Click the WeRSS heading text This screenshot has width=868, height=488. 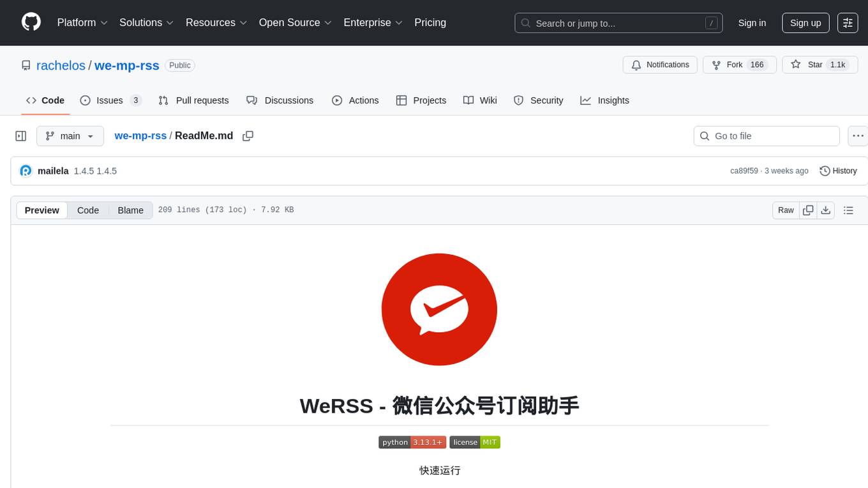tap(439, 405)
